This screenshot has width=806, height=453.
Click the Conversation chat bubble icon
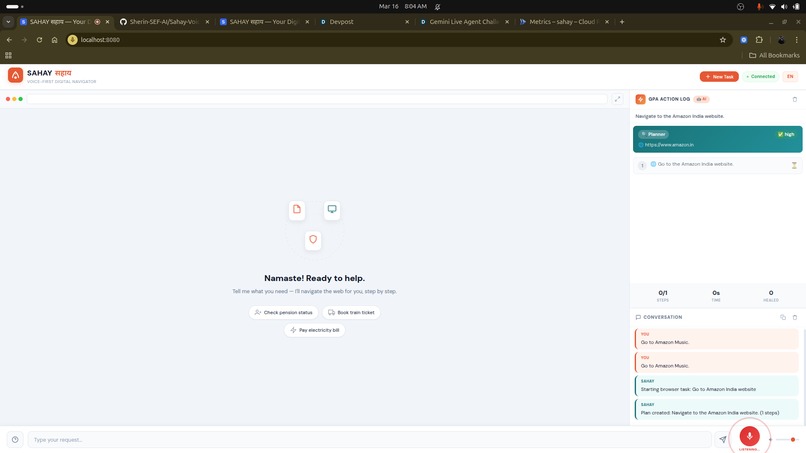tap(638, 317)
